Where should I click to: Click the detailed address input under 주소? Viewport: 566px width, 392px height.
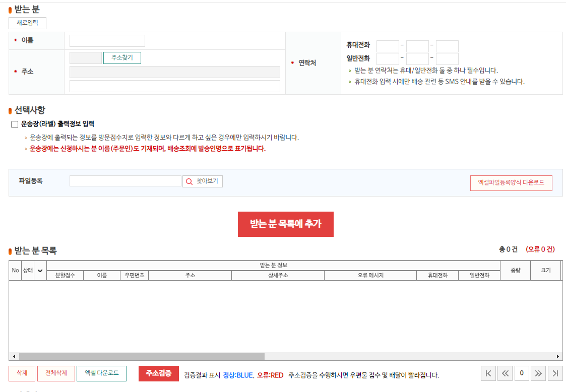coord(174,85)
